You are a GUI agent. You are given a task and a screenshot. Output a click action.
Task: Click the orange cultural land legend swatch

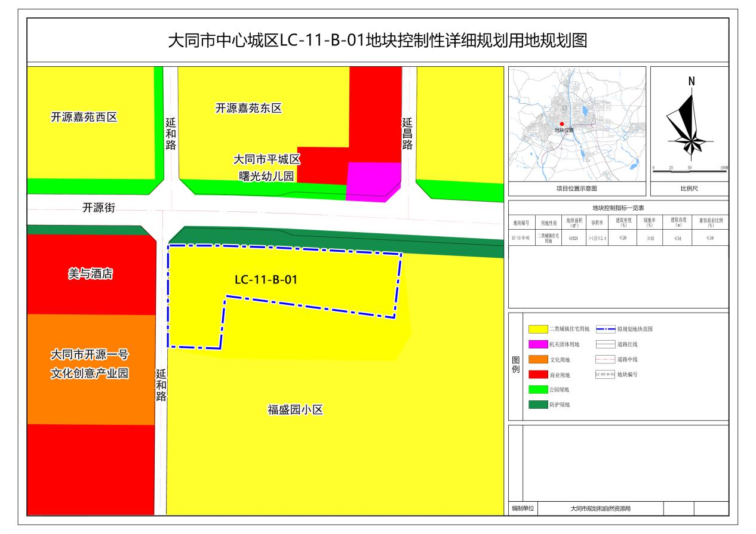tap(538, 360)
